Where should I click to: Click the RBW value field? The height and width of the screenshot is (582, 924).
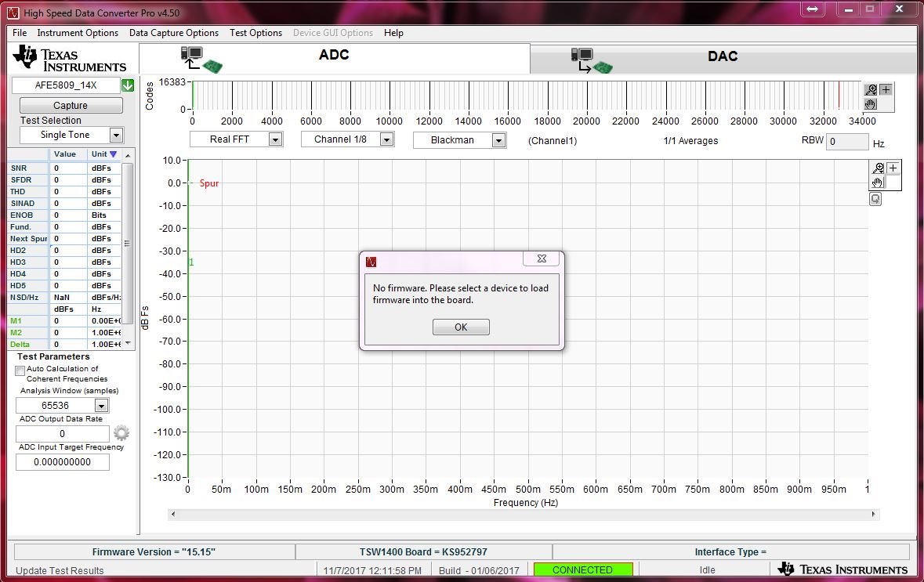(846, 141)
